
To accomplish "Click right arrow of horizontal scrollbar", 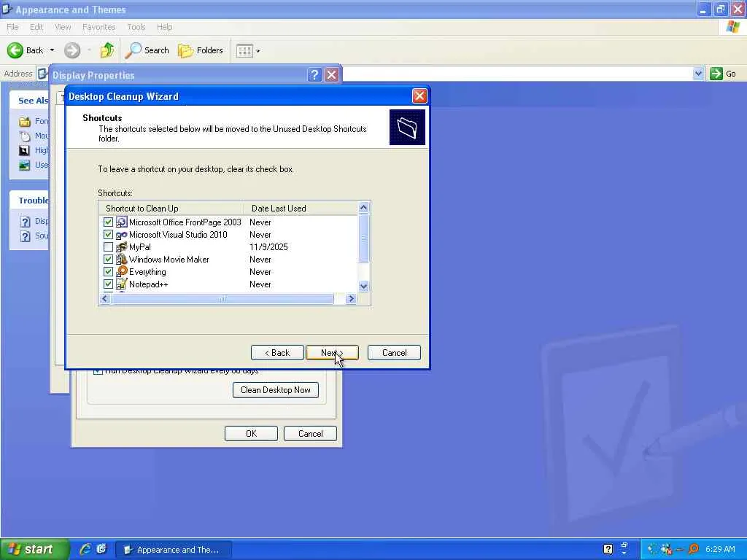I will coord(351,298).
